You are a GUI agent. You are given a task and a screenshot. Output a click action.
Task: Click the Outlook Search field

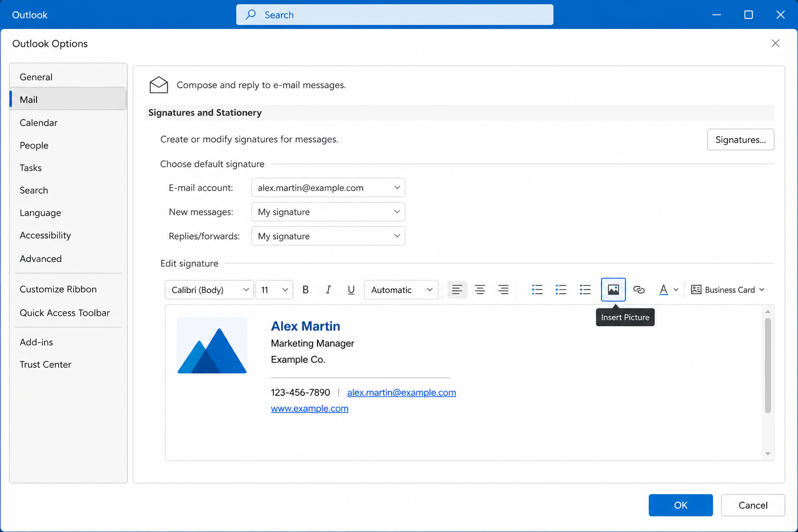click(395, 15)
